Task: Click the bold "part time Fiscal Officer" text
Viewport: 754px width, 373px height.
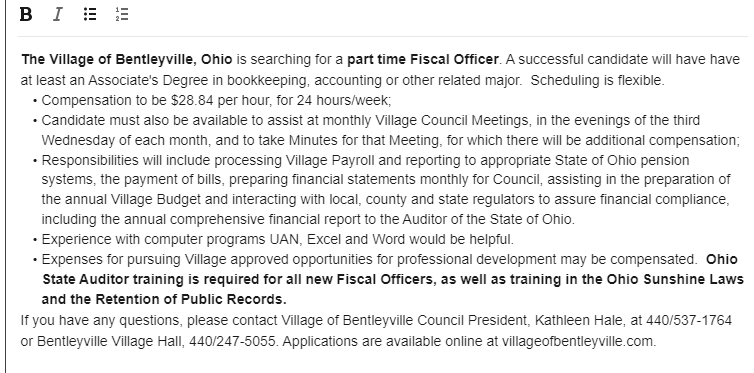Action: click(x=423, y=60)
